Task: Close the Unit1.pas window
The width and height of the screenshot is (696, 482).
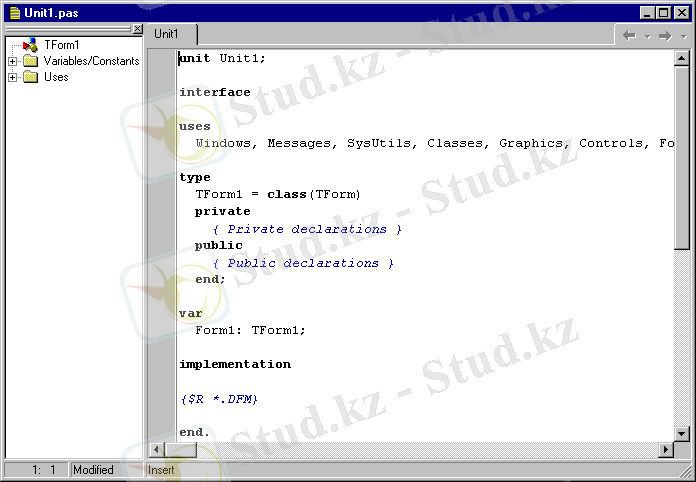Action: coord(682,12)
